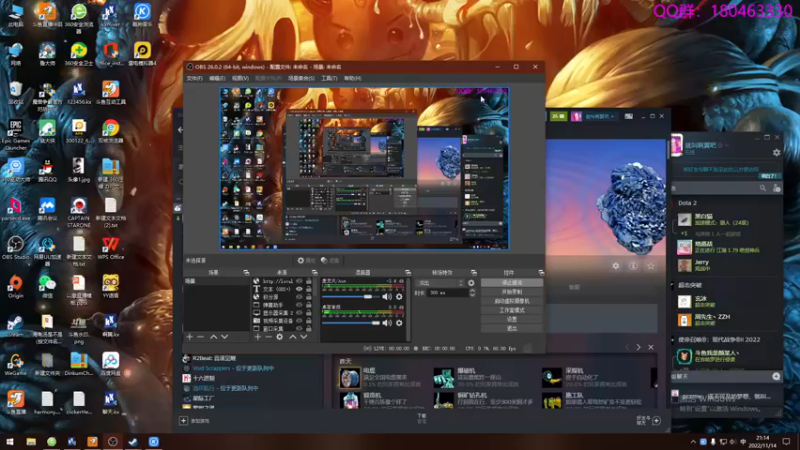Show hidden system tray icons chevron
This screenshot has height=450, width=800.
(x=693, y=442)
